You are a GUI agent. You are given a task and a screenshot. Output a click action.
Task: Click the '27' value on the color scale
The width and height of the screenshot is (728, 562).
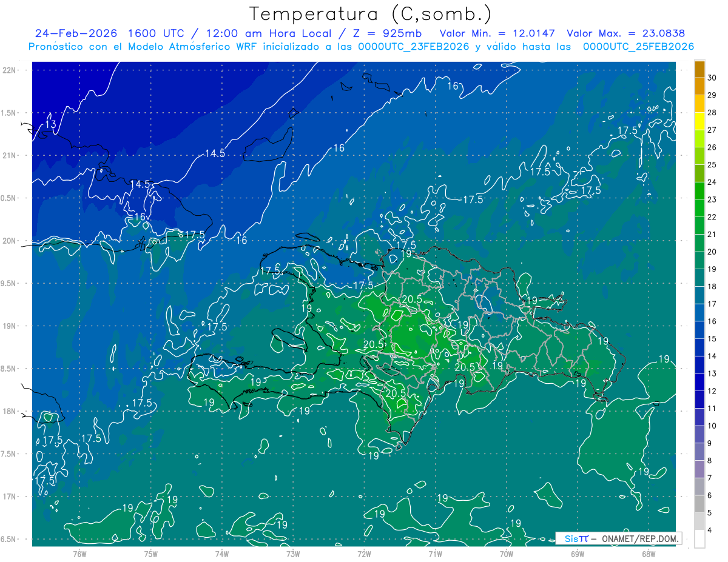(712, 130)
